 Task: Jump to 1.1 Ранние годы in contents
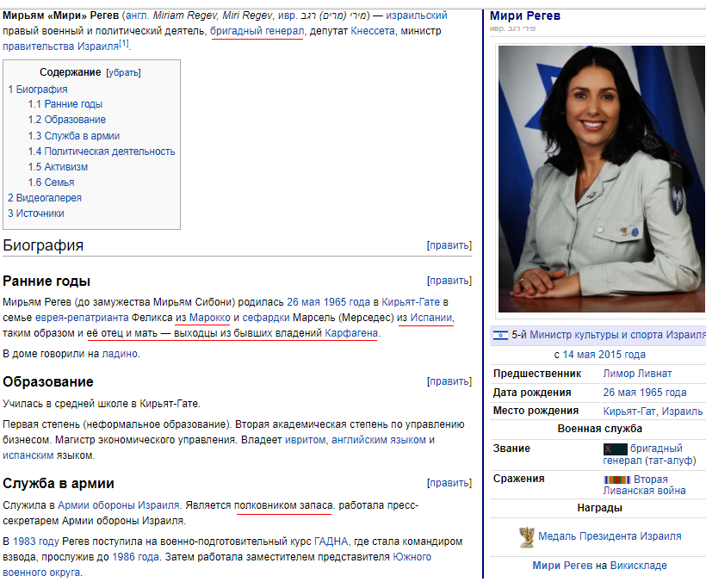click(x=65, y=104)
